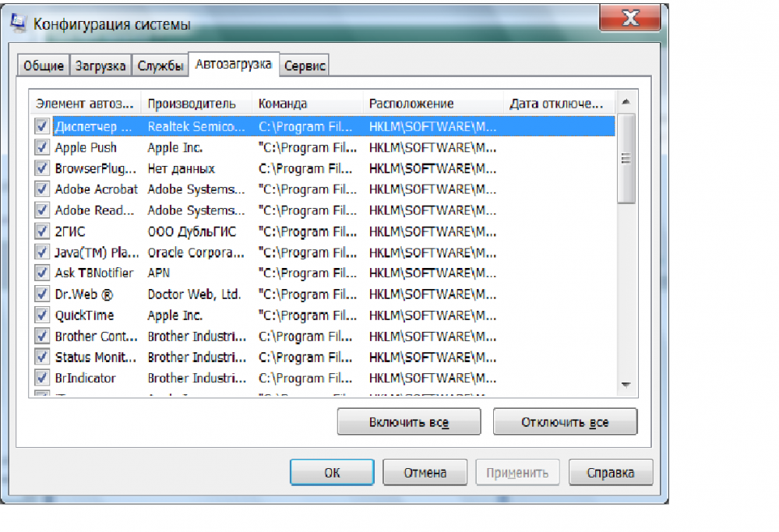Uncheck the 2ГИС startup checkbox
This screenshot has height=532, width=779.
click(x=42, y=231)
